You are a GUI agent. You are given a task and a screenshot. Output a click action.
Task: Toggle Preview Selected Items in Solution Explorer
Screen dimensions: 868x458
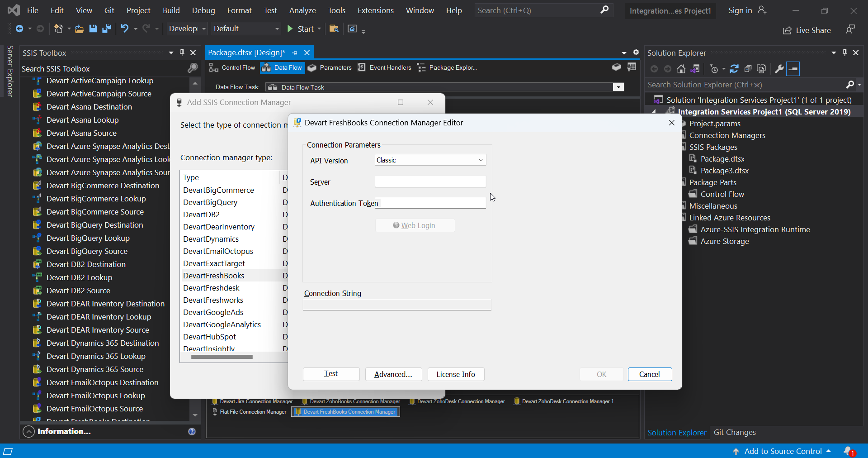[x=793, y=69]
